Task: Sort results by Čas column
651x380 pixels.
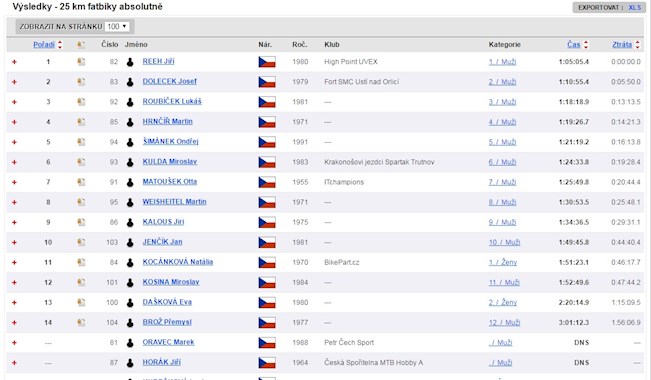Action: point(574,44)
